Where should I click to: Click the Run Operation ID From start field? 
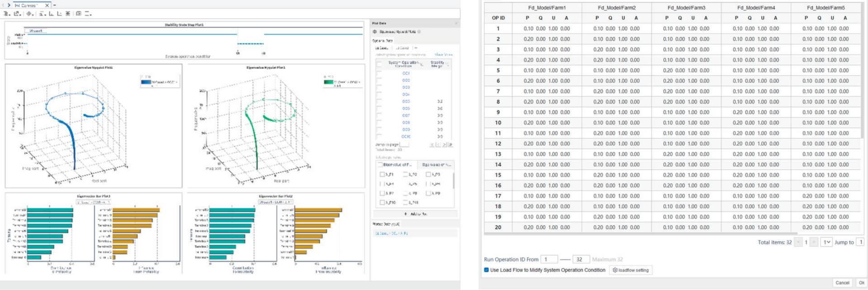click(x=549, y=259)
